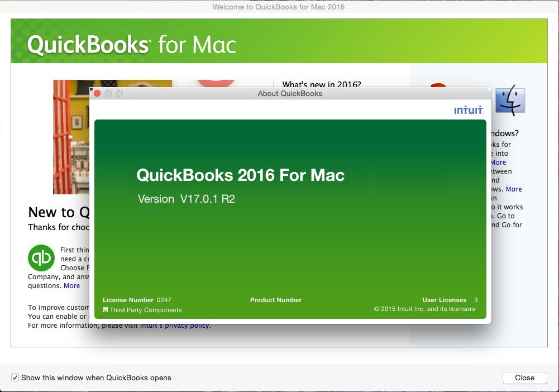Click 'QuickBooks 2016 For Mac' heading
Viewport: 559px width, 392px height.
(x=241, y=175)
